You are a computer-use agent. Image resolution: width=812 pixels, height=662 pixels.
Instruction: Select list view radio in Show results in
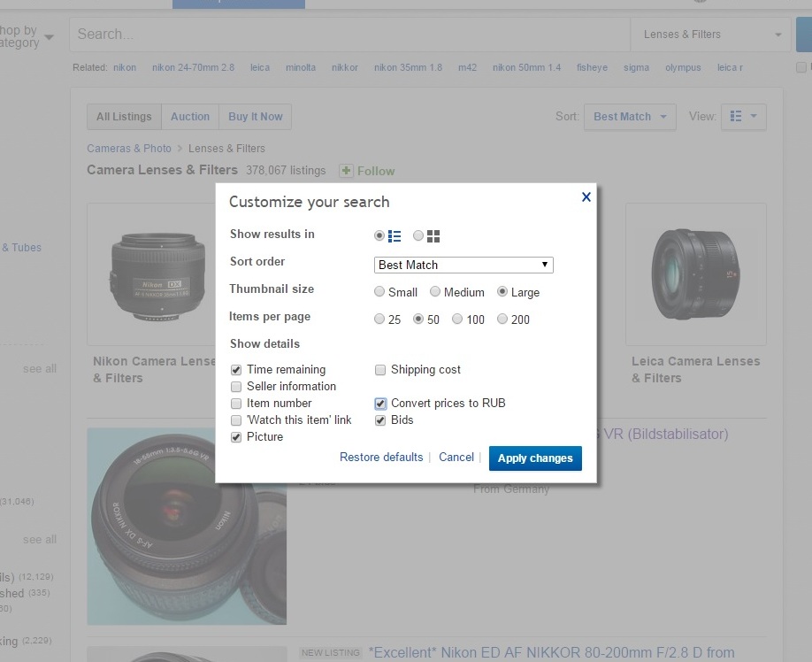pyautogui.click(x=379, y=235)
